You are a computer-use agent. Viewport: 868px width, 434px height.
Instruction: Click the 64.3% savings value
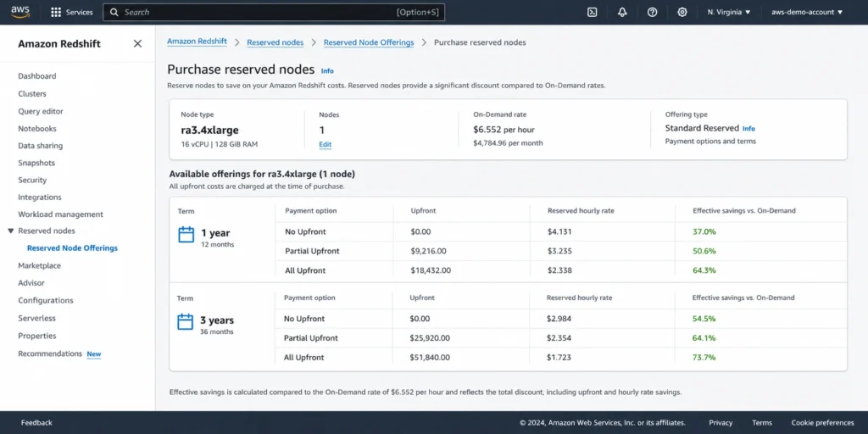tap(704, 270)
